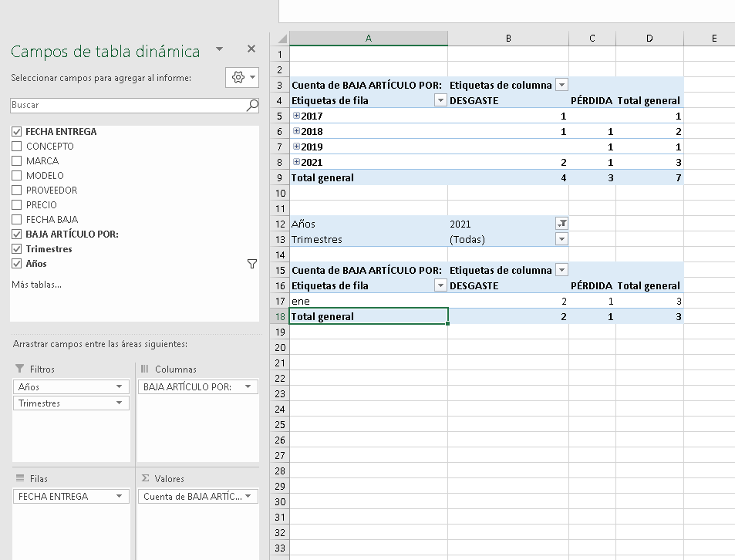The image size is (735, 560).
Task: Select PÉRDIDA header cell in row 16
Action: (592, 285)
